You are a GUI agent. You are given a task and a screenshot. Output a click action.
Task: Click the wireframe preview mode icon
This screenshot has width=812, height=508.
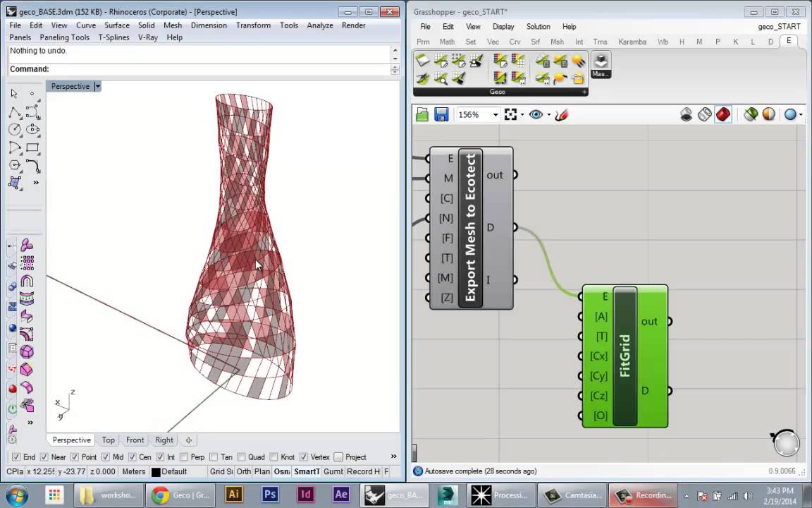(704, 115)
